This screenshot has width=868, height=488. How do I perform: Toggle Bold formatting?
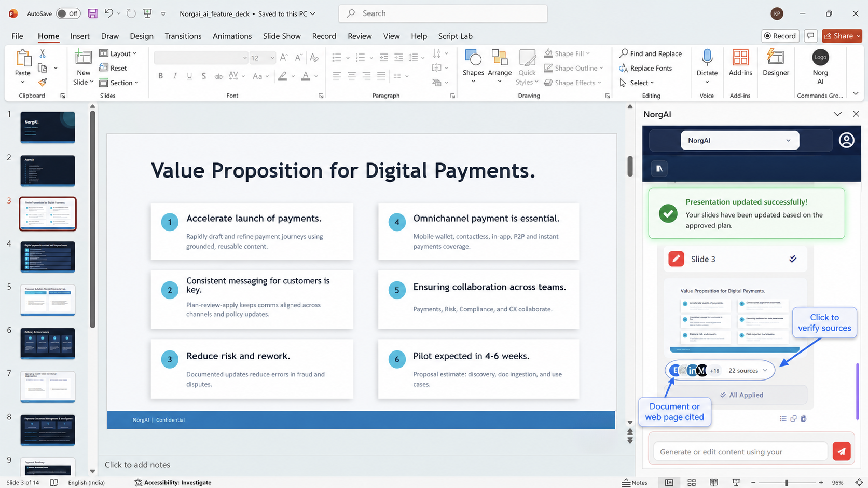pos(161,76)
